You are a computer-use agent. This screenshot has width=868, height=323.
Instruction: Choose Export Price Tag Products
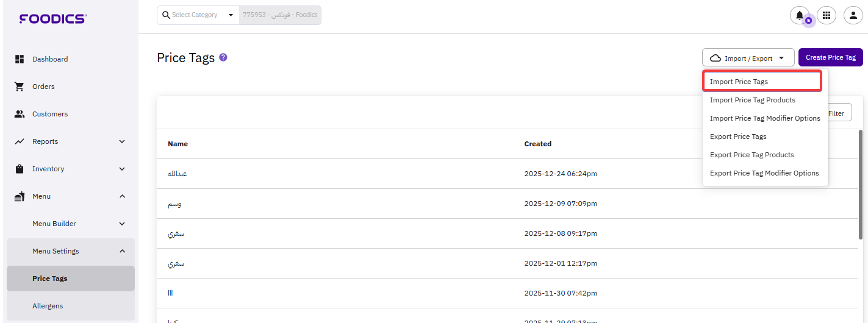(751, 155)
